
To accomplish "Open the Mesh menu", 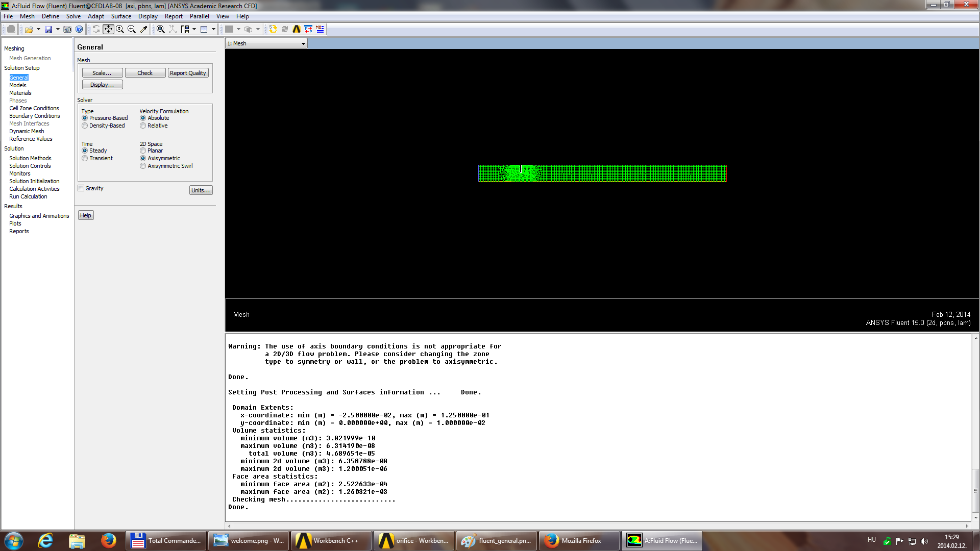I will (x=27, y=16).
